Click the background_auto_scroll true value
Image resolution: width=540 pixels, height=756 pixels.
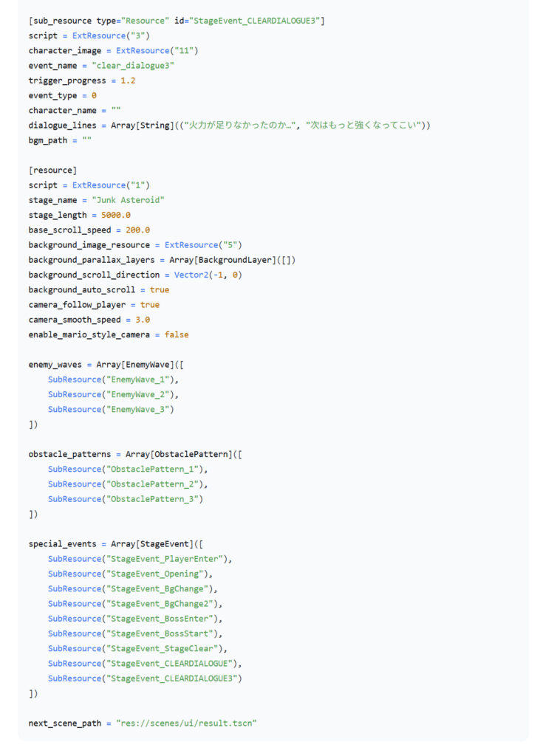[x=160, y=290]
